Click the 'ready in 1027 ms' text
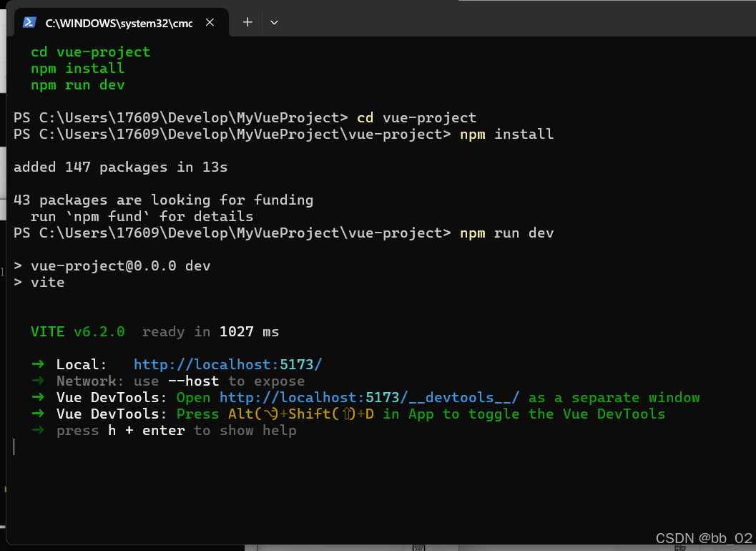This screenshot has height=551, width=756. (210, 331)
